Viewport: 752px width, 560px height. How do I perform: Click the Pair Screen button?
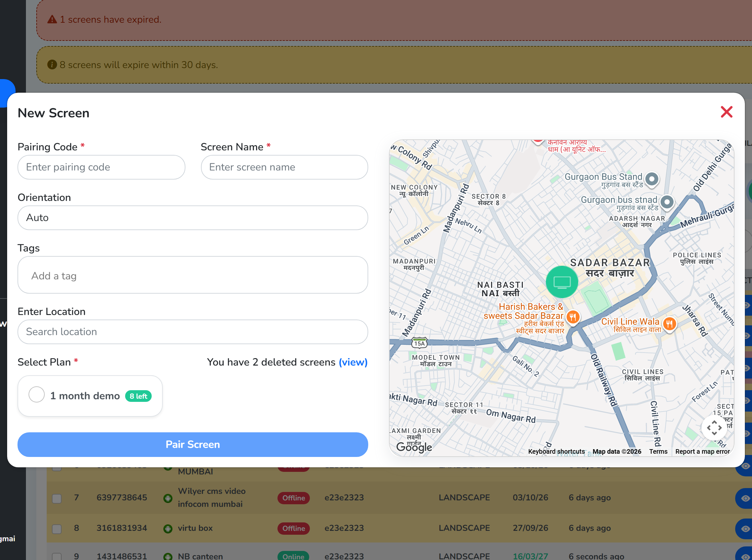[193, 444]
